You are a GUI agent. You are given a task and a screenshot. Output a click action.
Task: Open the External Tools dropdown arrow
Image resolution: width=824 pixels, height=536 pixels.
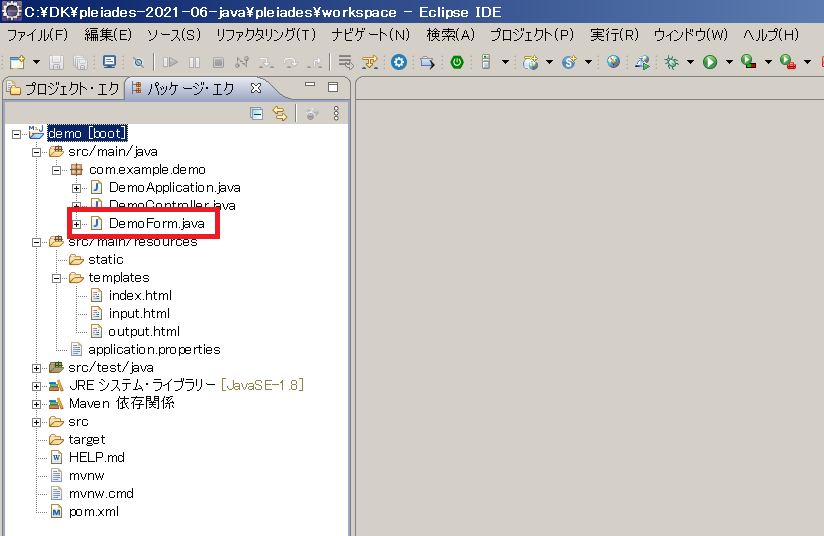click(807, 62)
